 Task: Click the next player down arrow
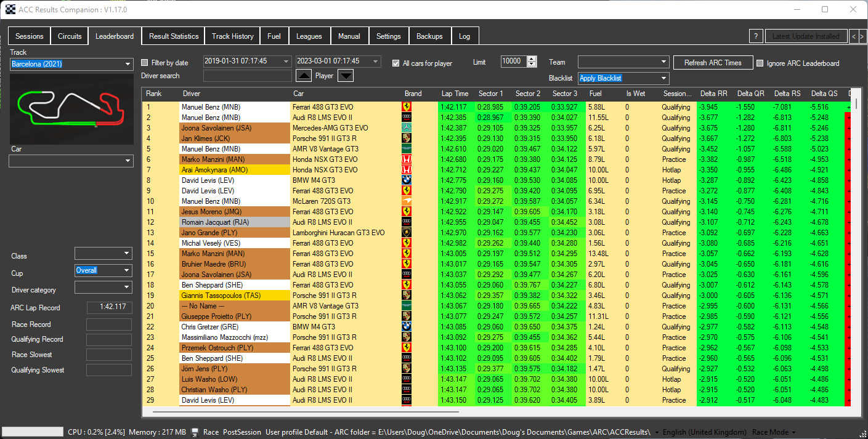[x=346, y=76]
